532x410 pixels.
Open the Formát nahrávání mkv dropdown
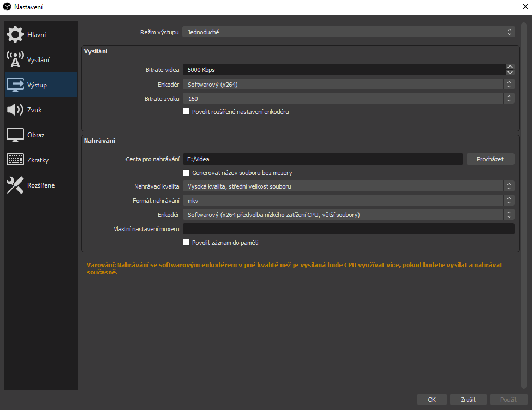coord(348,201)
